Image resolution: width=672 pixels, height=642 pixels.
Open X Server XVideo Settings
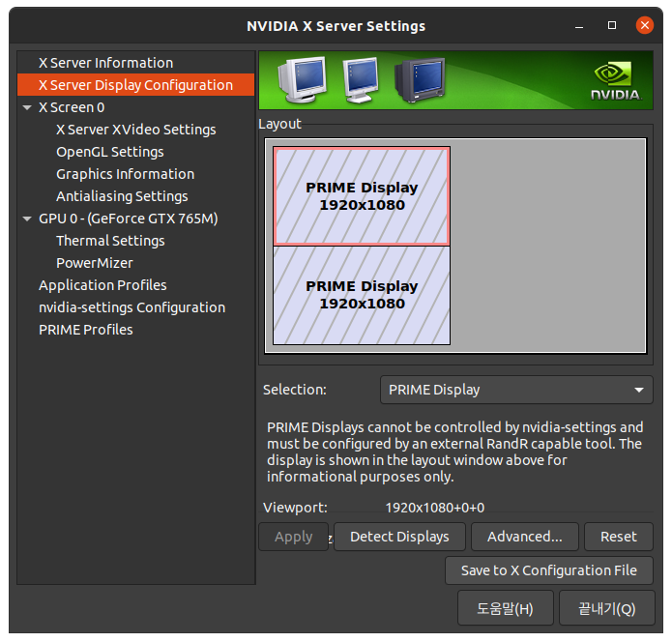pos(136,130)
